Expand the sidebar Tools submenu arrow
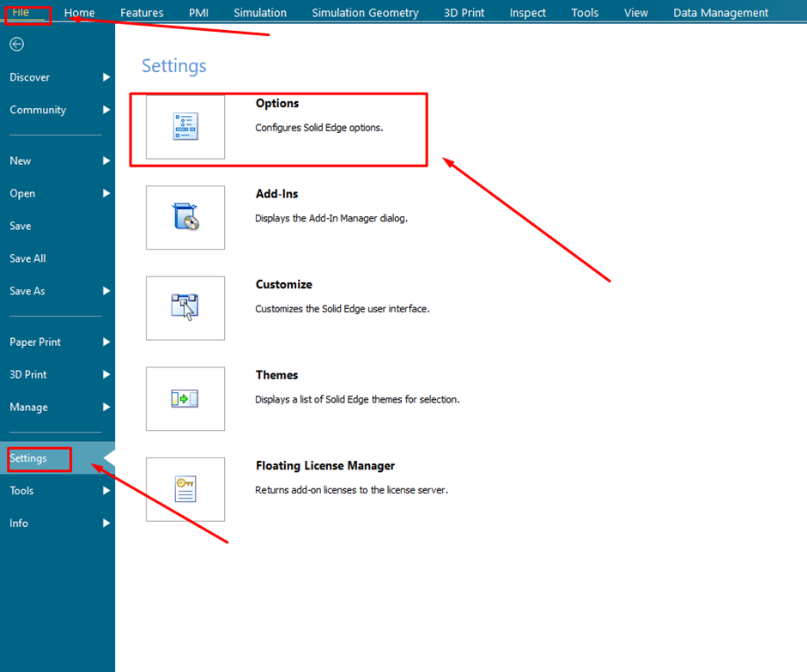The height and width of the screenshot is (672, 807). pyautogui.click(x=106, y=490)
